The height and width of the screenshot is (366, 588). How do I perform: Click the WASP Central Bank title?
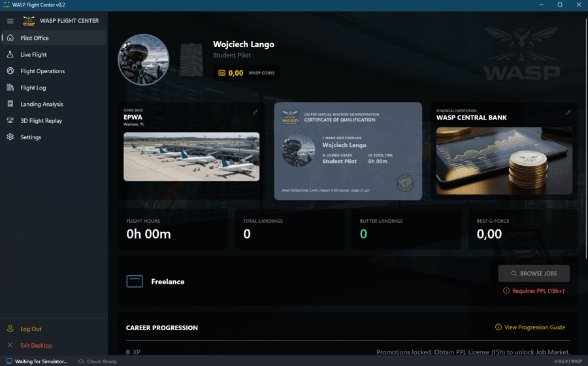coord(471,118)
